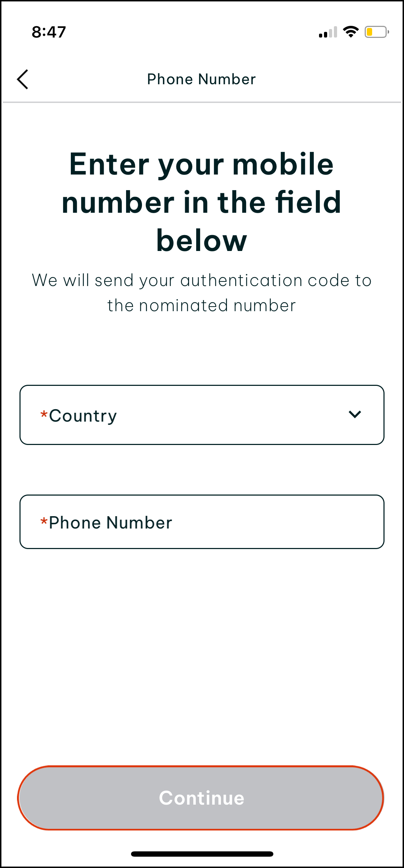Click the 8:47 clock in status bar
Image resolution: width=404 pixels, height=868 pixels.
49,32
